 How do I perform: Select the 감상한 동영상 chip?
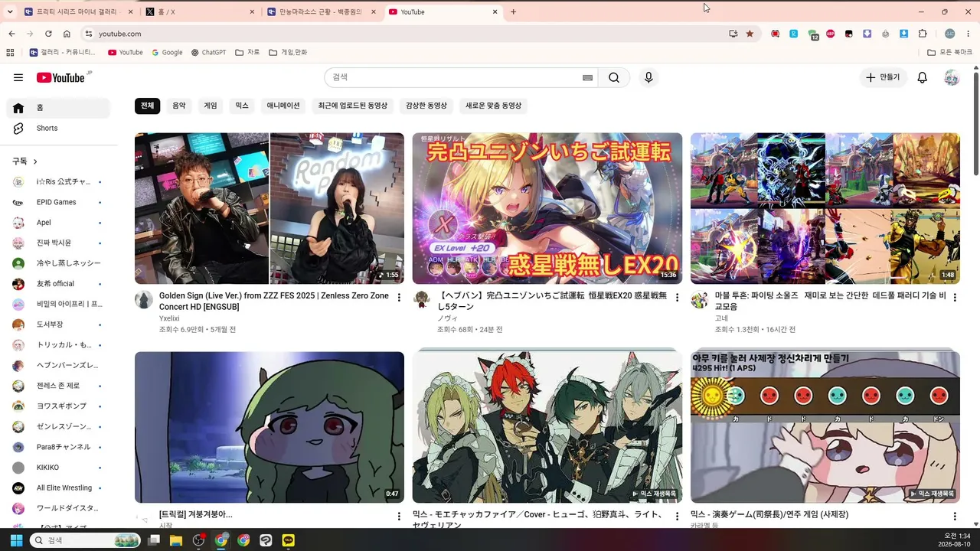426,106
